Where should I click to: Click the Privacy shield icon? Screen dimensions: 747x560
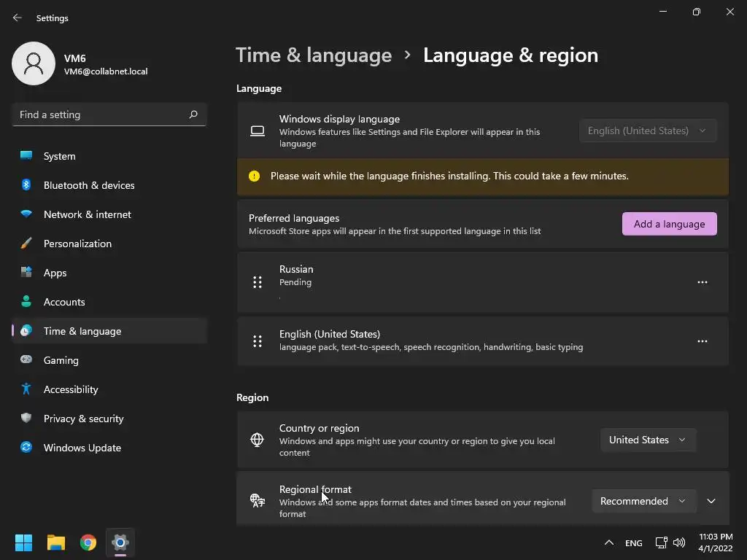click(26, 418)
